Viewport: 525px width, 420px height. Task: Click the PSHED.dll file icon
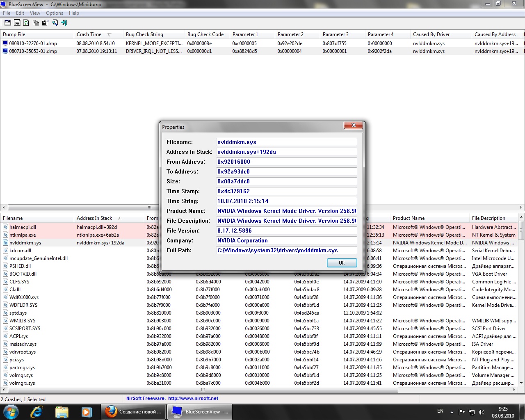(6, 266)
